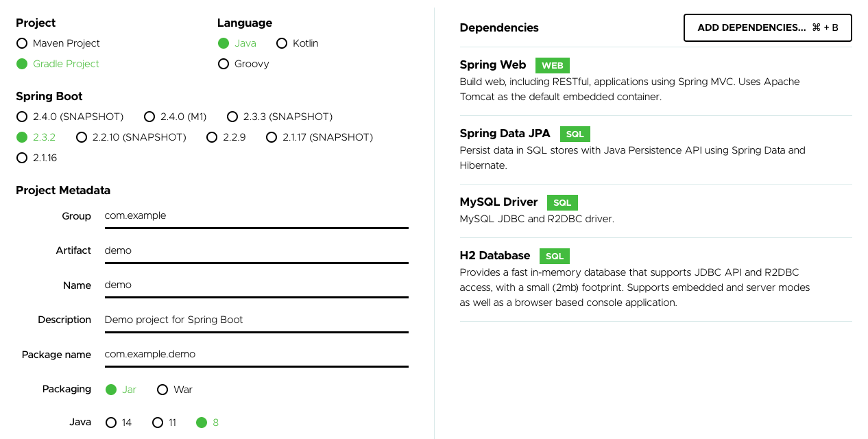Pick Spring Boot version 2.4.0 (M1)
868x439 pixels.
click(x=149, y=117)
